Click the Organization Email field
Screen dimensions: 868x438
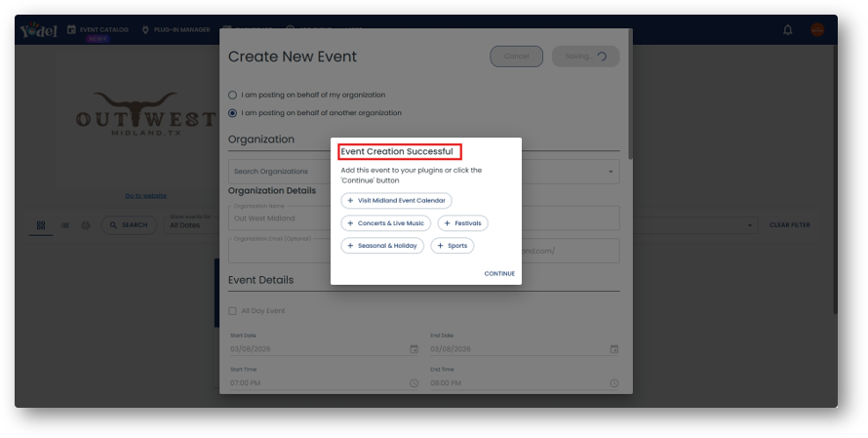(280, 251)
